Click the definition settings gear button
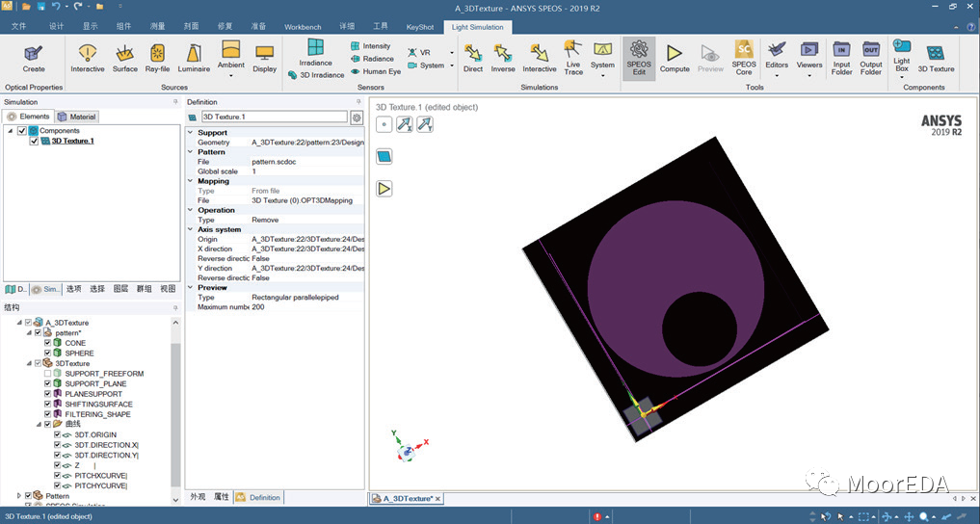Viewport: 980px width, 524px height. click(x=357, y=118)
